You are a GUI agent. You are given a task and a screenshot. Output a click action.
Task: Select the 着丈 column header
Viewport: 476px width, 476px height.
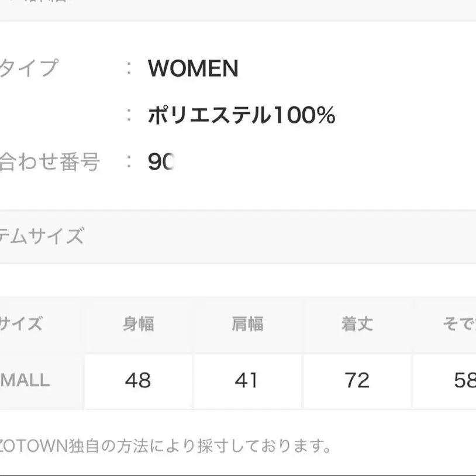pyautogui.click(x=357, y=324)
